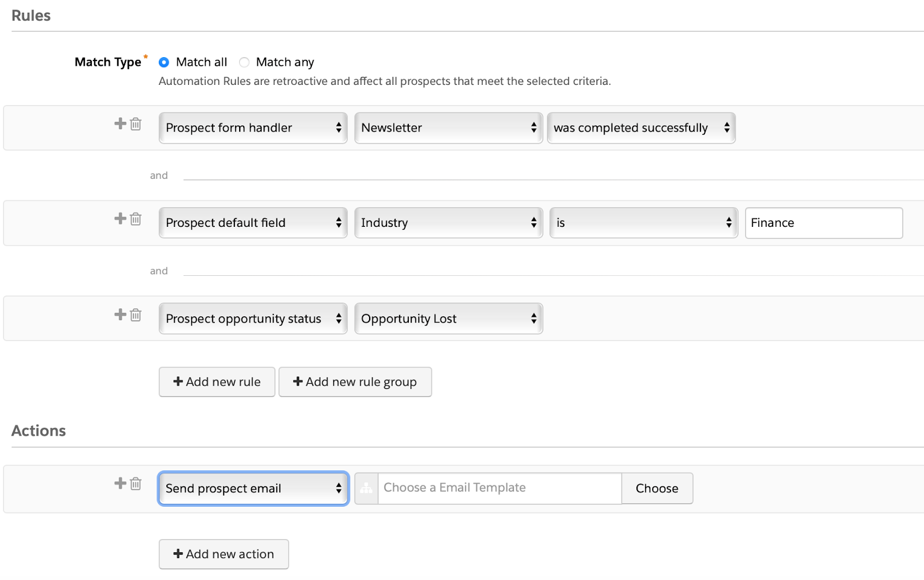Viewport: 924px width, 580px height.
Task: Click the Add new rule group button
Action: coord(355,382)
